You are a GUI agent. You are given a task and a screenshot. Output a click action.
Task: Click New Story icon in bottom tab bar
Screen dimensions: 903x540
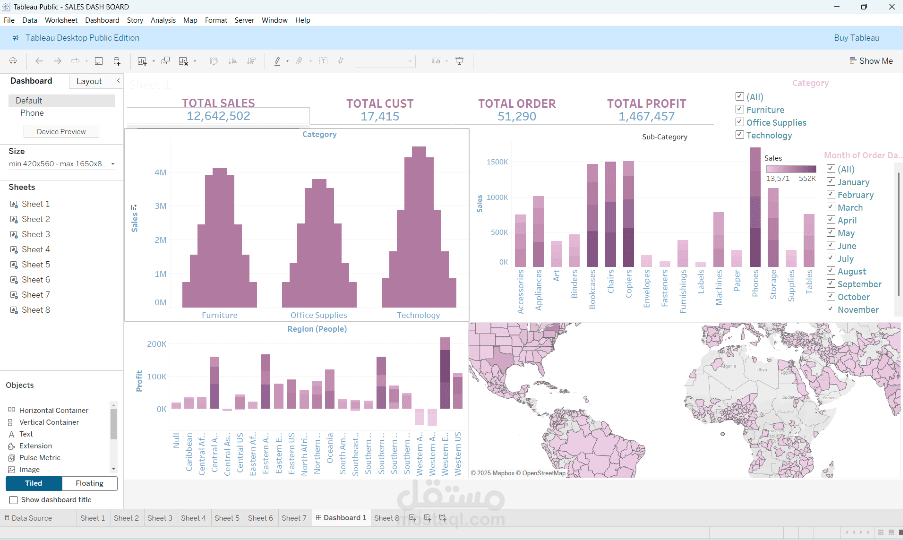pyautogui.click(x=442, y=518)
